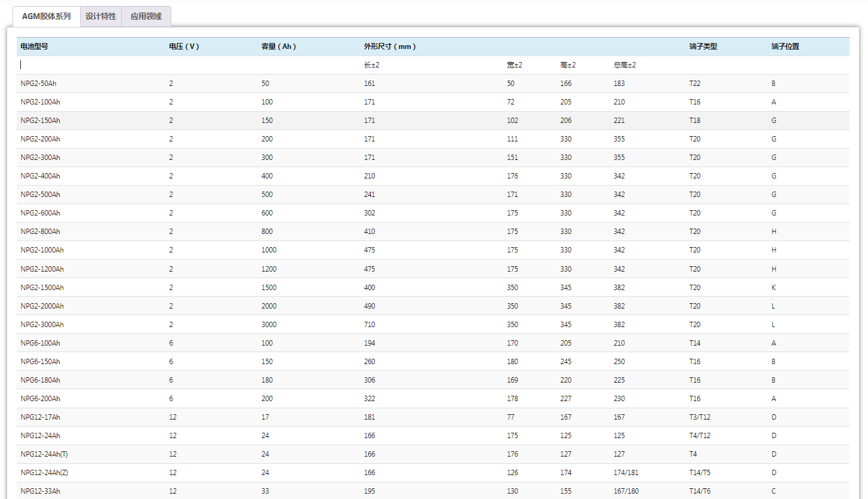This screenshot has width=868, height=499.
Task: Pick the NPG2-3000Ah model name
Action: 42,325
